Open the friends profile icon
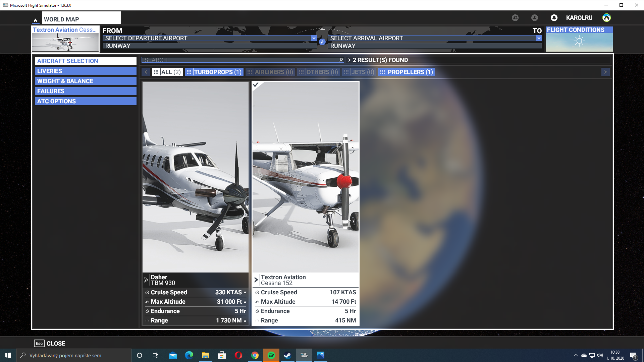The image size is (644, 362). tap(535, 18)
